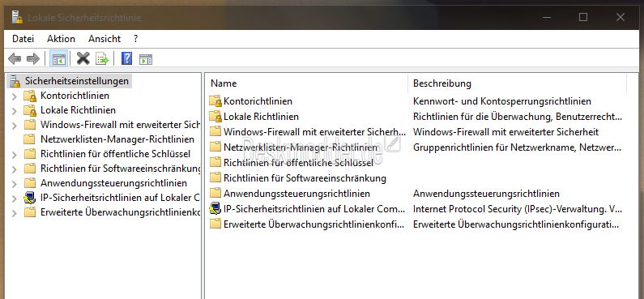
Task: Click Windows-Firewall folder icon in list pane
Action: (x=215, y=132)
